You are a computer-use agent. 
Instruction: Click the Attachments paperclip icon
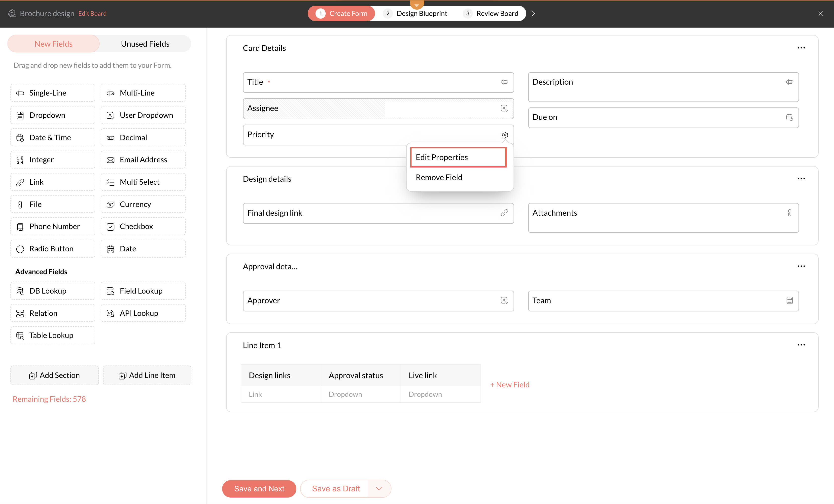point(789,213)
